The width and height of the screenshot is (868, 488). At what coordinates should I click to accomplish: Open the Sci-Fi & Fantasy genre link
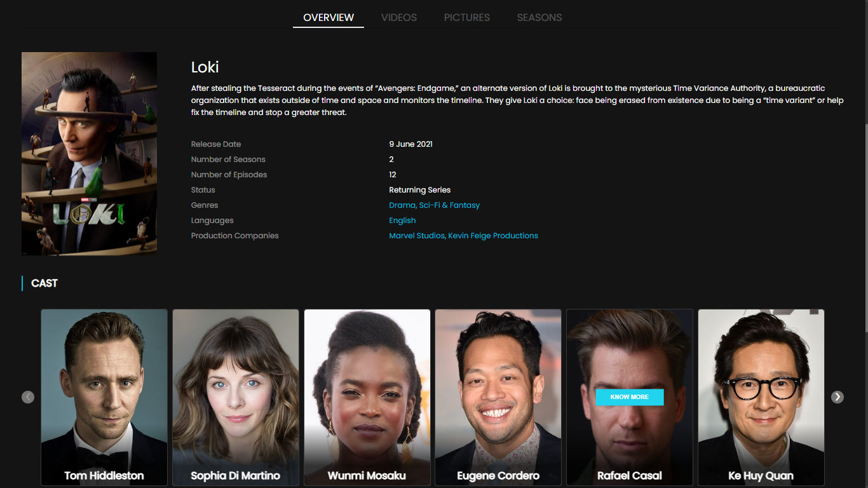coord(449,205)
